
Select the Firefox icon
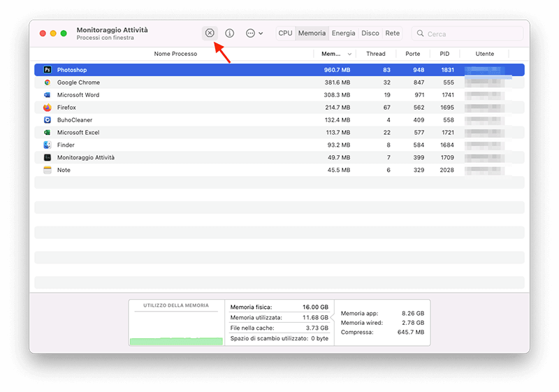[x=48, y=108]
